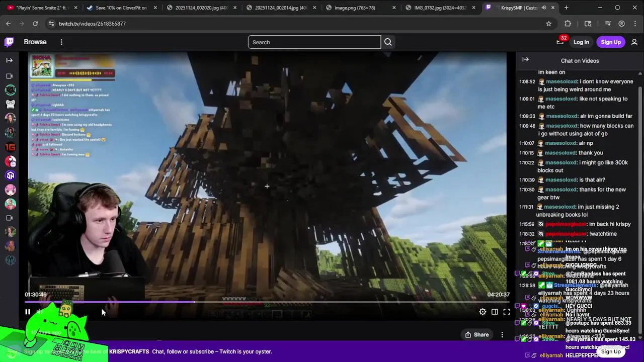The image size is (644, 362).
Task: Switch to 'Playin' Some Smite 2' browser tab
Action: [x=42, y=8]
